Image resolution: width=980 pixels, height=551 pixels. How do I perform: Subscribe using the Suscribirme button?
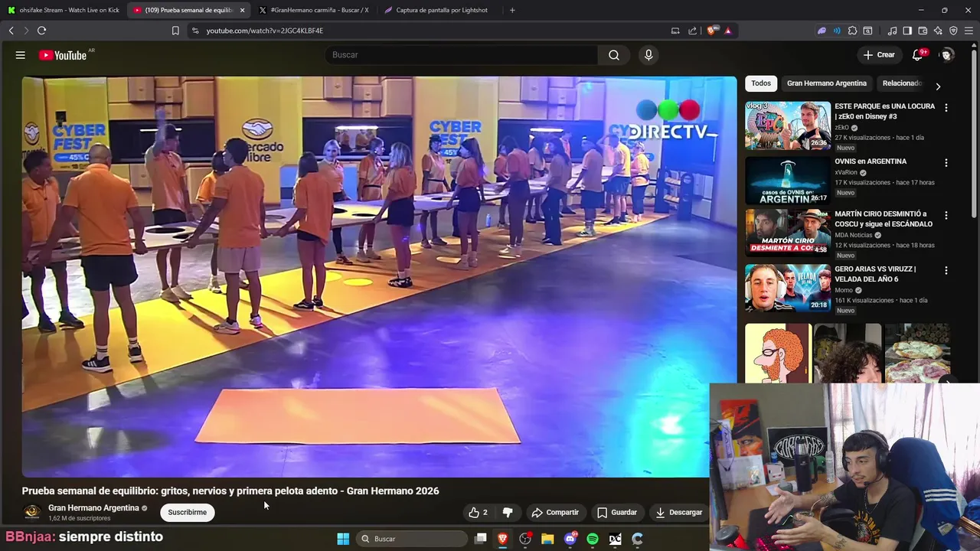[188, 513]
